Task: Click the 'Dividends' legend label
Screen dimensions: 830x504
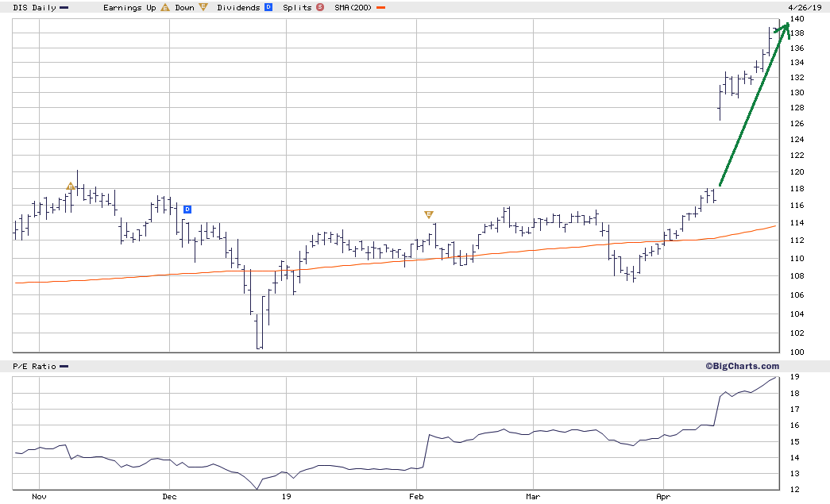Action: tap(239, 7)
